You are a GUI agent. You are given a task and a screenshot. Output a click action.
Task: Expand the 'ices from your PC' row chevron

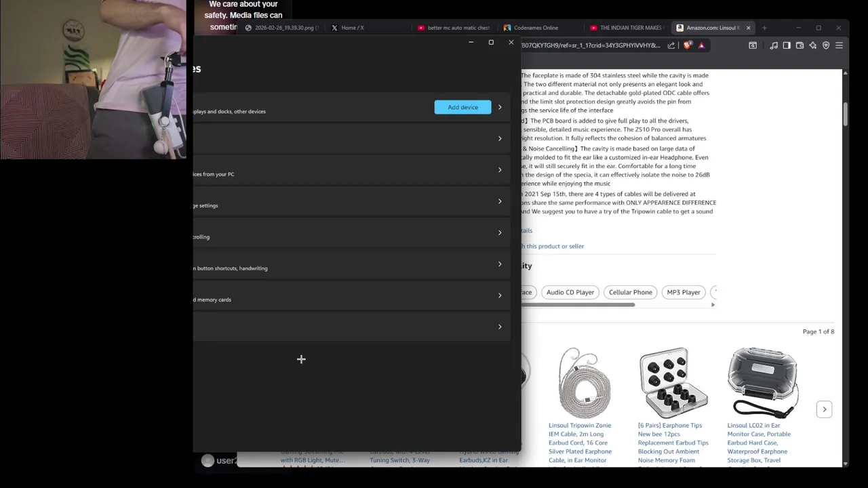tap(500, 170)
